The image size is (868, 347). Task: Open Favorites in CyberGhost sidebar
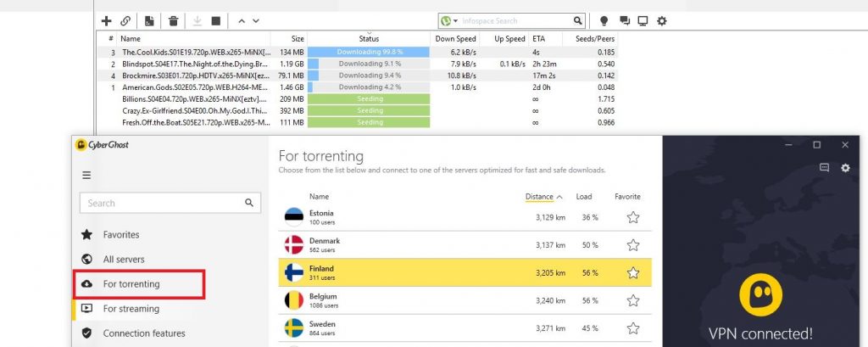(x=120, y=234)
